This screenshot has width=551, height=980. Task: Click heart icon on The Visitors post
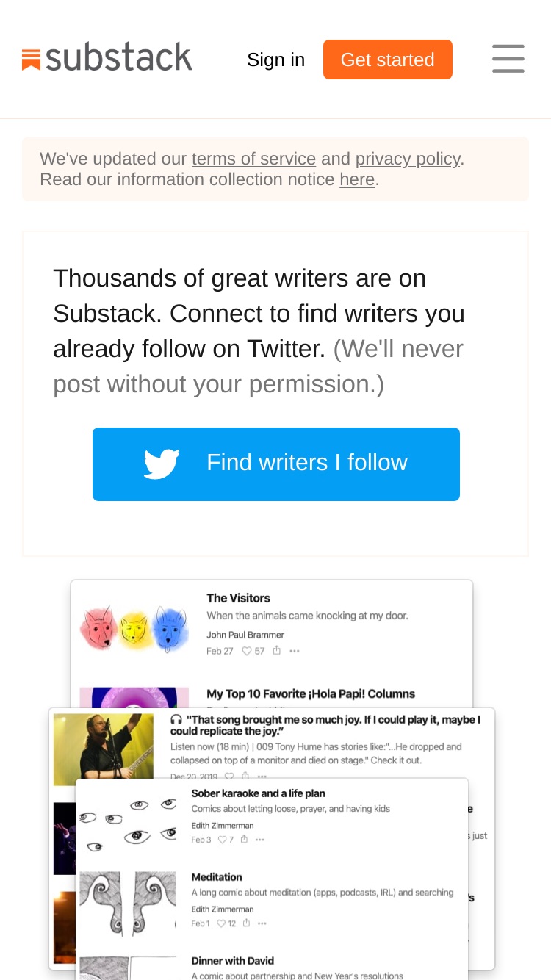coord(247,651)
